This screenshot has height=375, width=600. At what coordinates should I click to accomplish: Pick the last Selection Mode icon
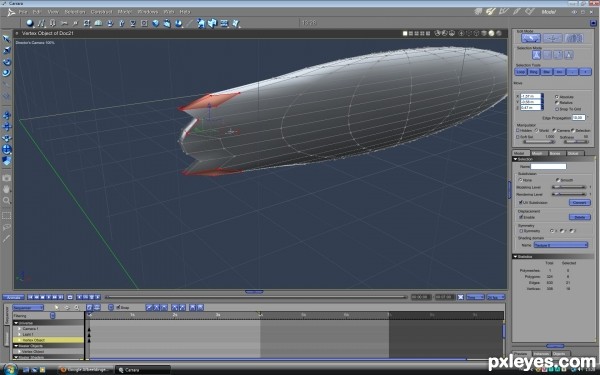(x=569, y=55)
